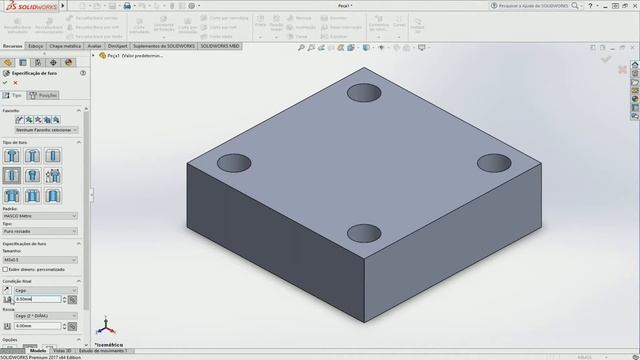
Task: Click the delete favorite star icon
Action: tap(38, 120)
